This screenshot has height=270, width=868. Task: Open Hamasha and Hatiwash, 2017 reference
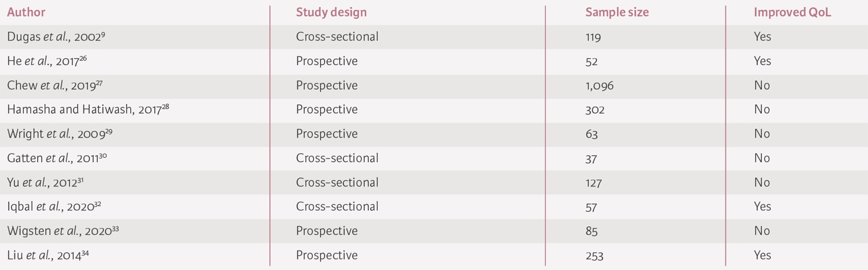[88, 110]
